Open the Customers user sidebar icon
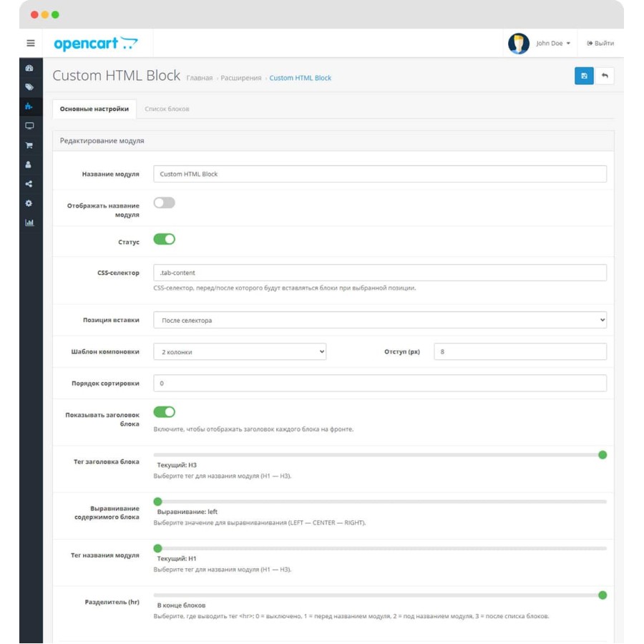 29,165
